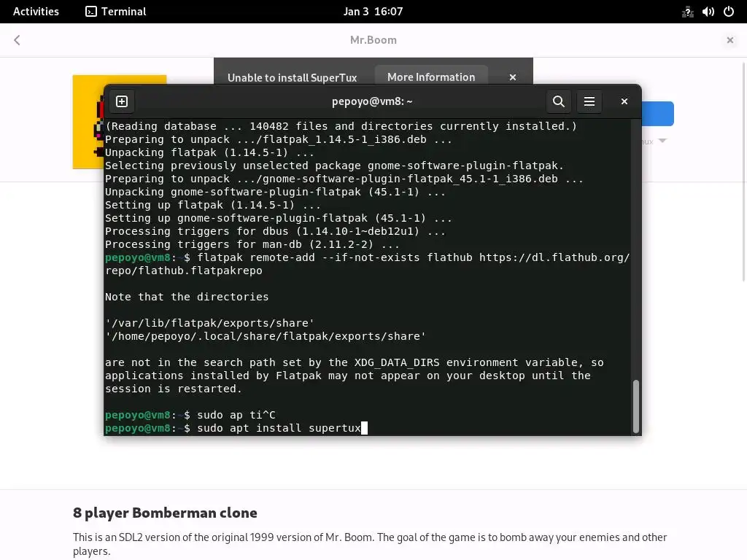Click the flatpak remote-add command line
Viewport: 747px width, 560px height.
(x=368, y=264)
